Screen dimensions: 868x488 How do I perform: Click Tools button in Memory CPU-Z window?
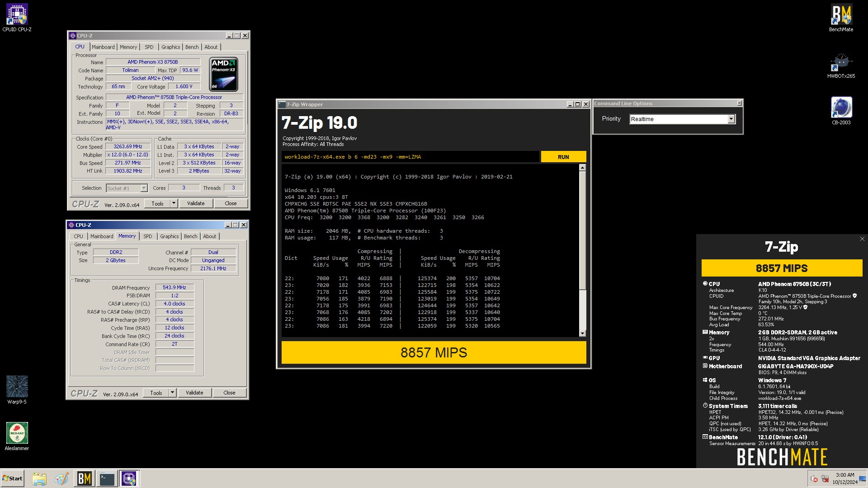(x=156, y=393)
